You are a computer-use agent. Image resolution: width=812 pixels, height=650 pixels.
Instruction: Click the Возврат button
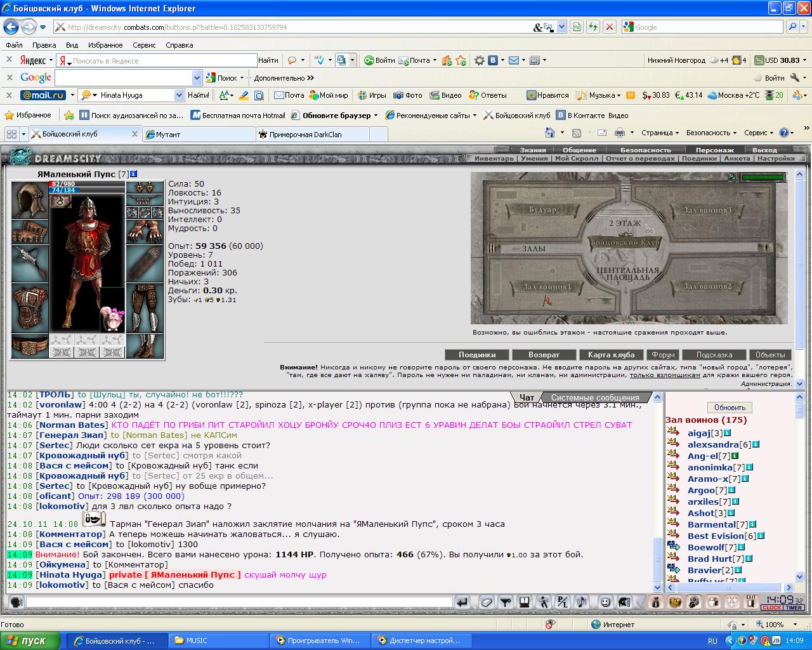(544, 355)
